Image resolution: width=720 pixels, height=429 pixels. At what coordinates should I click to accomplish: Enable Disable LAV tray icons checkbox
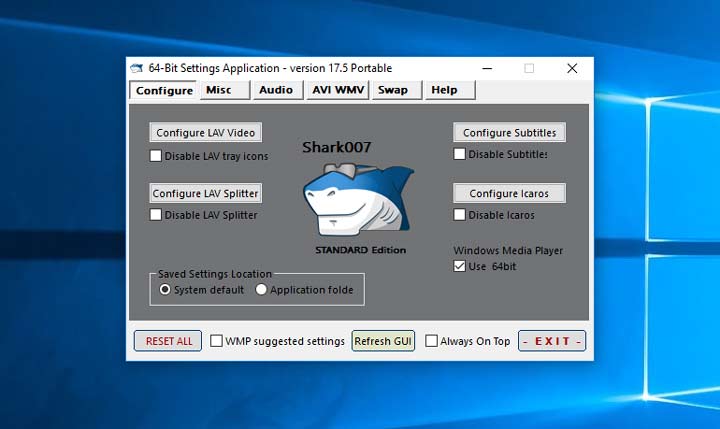click(156, 156)
